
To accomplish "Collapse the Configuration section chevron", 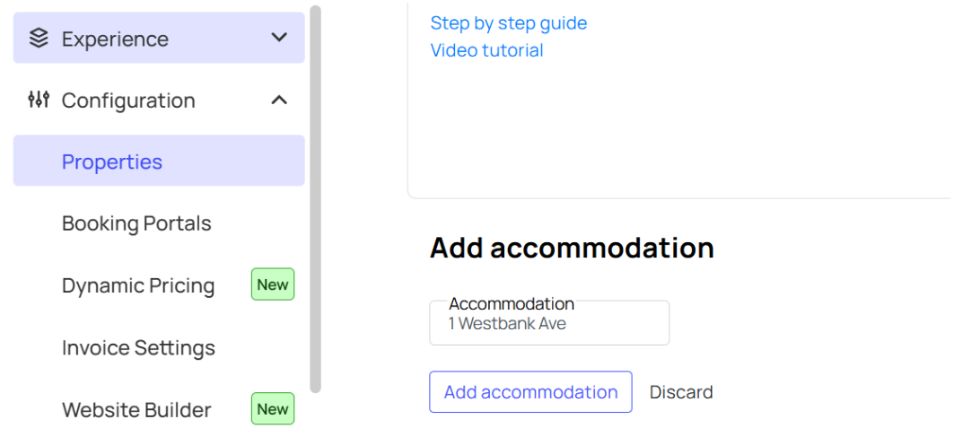I will 279,100.
